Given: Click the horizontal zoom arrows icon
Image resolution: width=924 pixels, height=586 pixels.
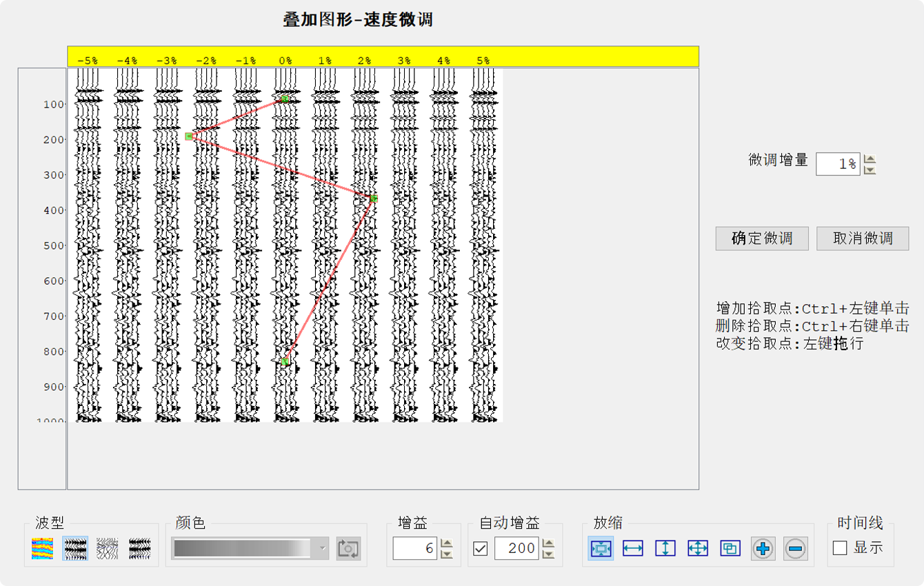Looking at the screenshot, I should [x=633, y=549].
